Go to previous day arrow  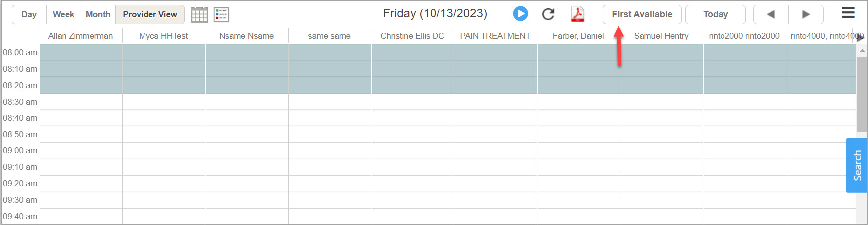(771, 14)
